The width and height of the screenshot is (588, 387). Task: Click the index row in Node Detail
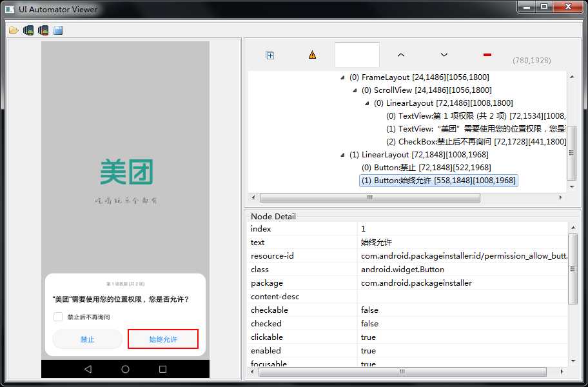[x=408, y=229]
